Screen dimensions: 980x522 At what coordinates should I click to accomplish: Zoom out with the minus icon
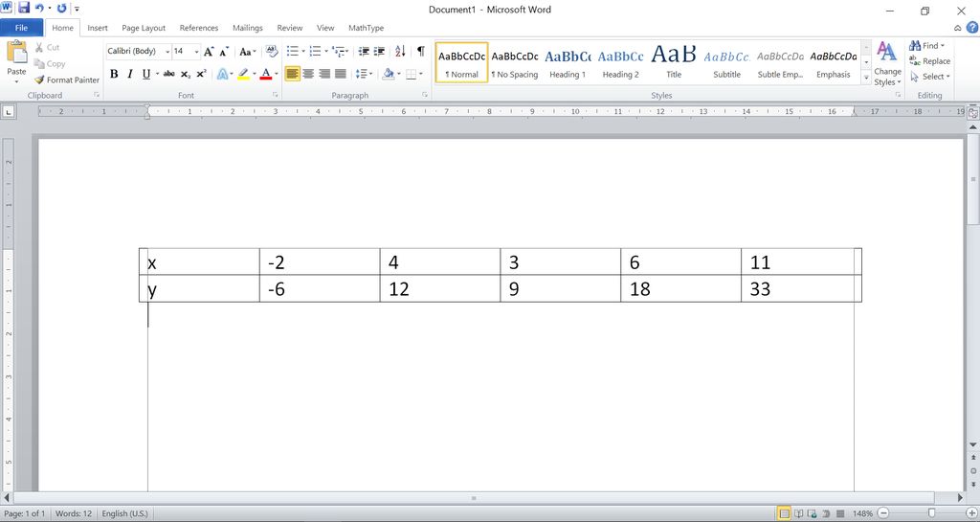pyautogui.click(x=883, y=513)
